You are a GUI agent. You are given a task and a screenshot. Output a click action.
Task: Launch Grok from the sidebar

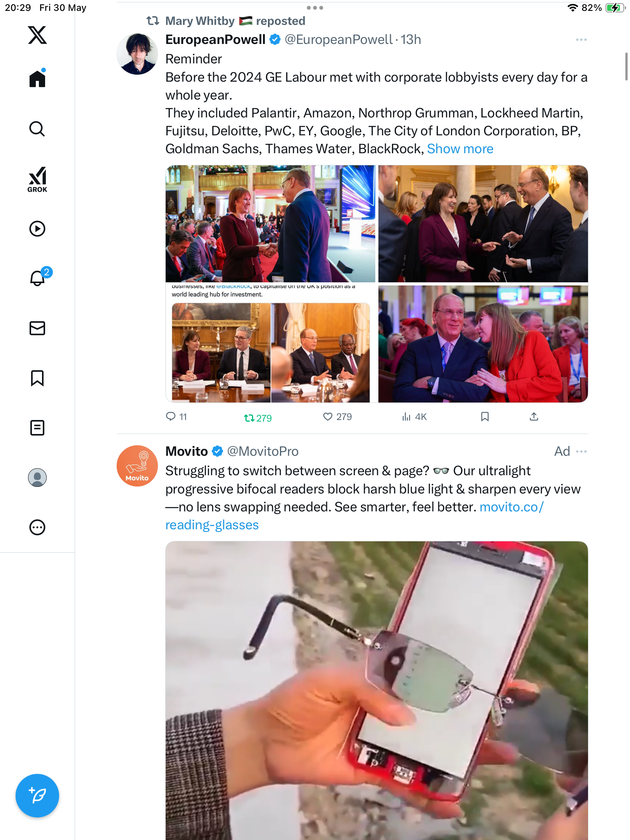(x=37, y=179)
